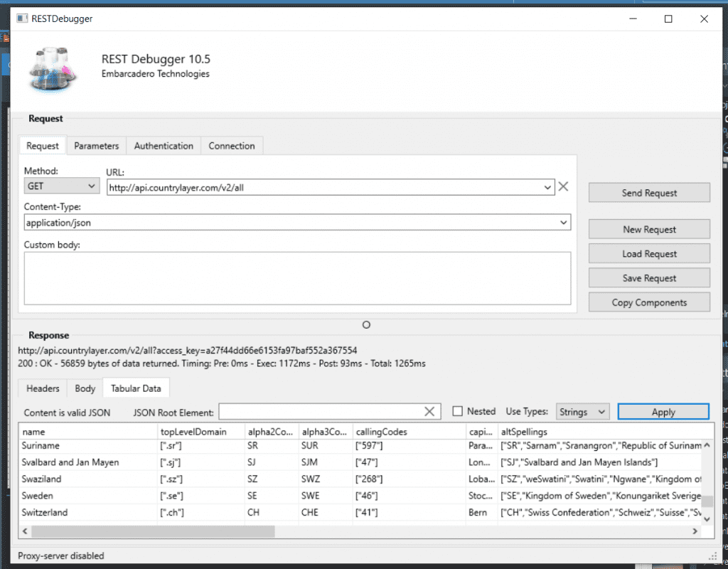Open the Use Types Strings dropdown
The image size is (728, 569).
(583, 412)
